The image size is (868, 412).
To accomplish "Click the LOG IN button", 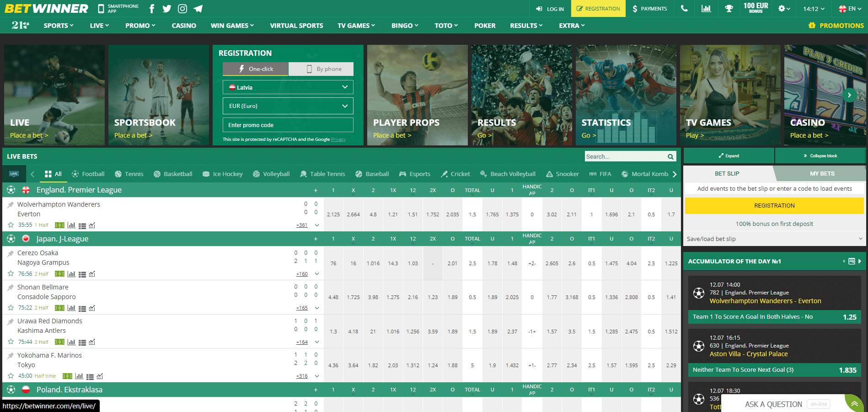I will tap(550, 9).
